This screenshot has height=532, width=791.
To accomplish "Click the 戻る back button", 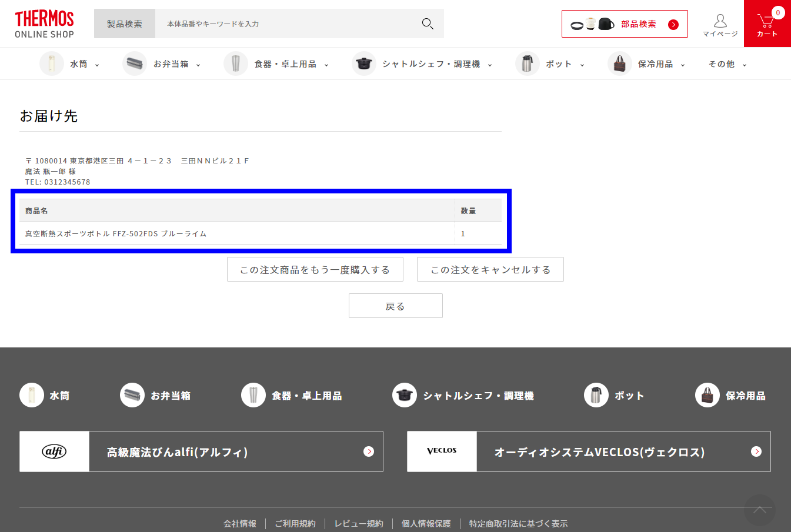I will pyautogui.click(x=396, y=306).
